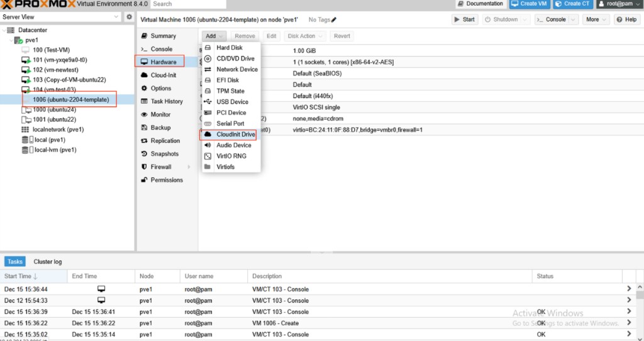
Task: Click the VirtIO RNG dice icon
Action: click(208, 156)
